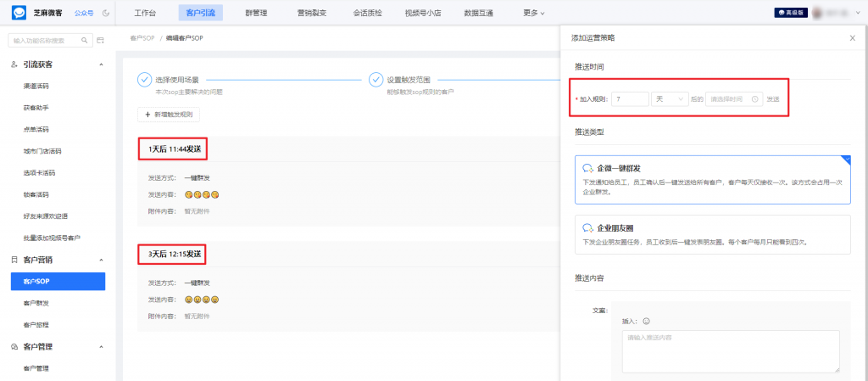Collapse the 引流获客 sidebar section

coord(102,64)
